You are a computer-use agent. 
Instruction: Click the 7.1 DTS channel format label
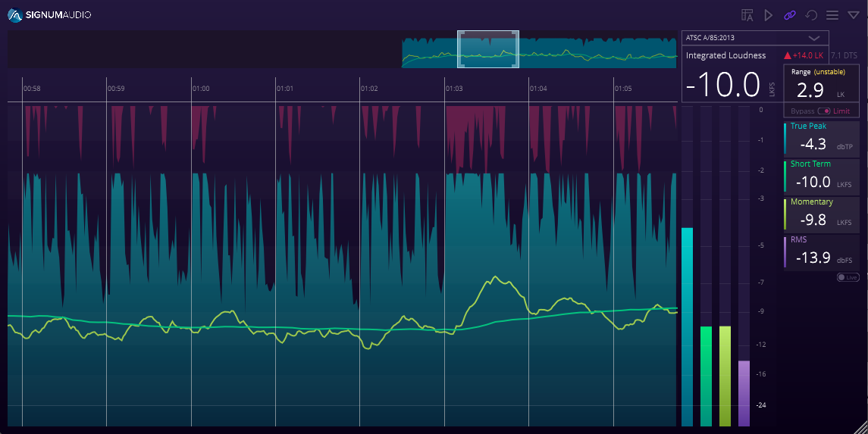click(x=844, y=55)
